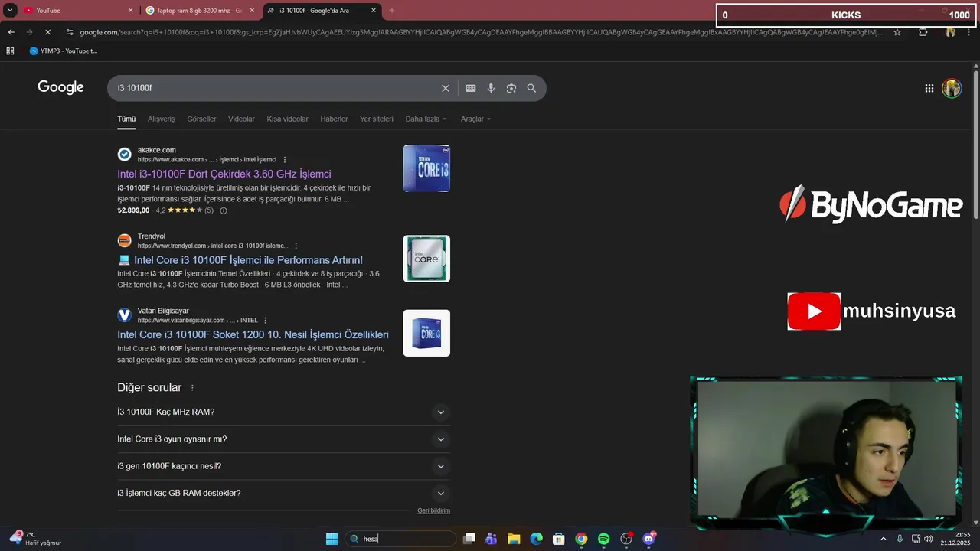Open more options for Vatan Bilgisayar result
This screenshot has width=980, height=551.
[x=266, y=320]
